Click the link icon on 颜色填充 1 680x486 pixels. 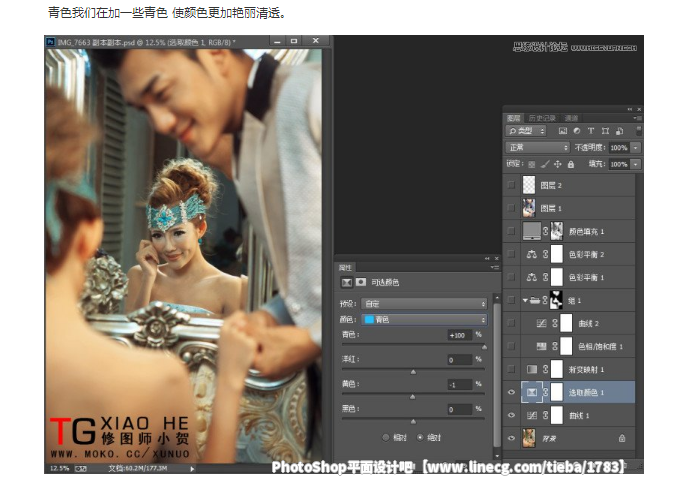[x=546, y=231]
